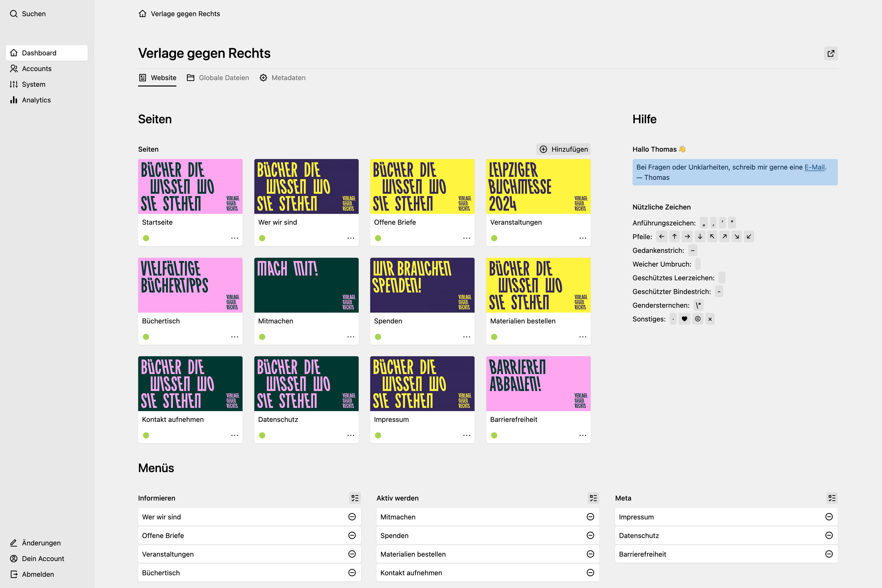Remove Spenden from Aktiv werden menu
Screen dimensions: 882x588
tap(590, 536)
